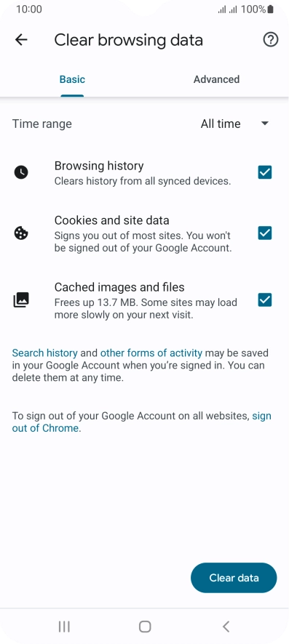Uncheck the Cached images and files checkbox
This screenshot has height=644, width=289.
[x=265, y=300]
